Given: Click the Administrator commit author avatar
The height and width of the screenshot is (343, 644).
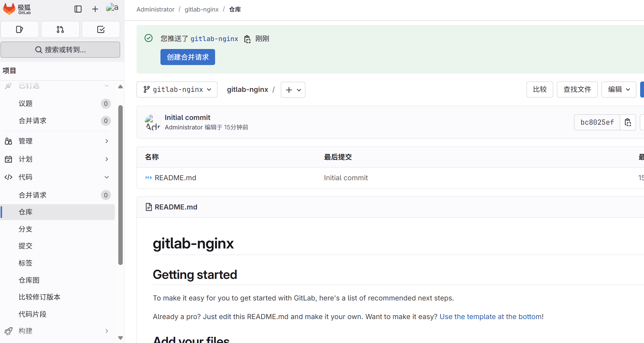Looking at the screenshot, I should (153, 122).
